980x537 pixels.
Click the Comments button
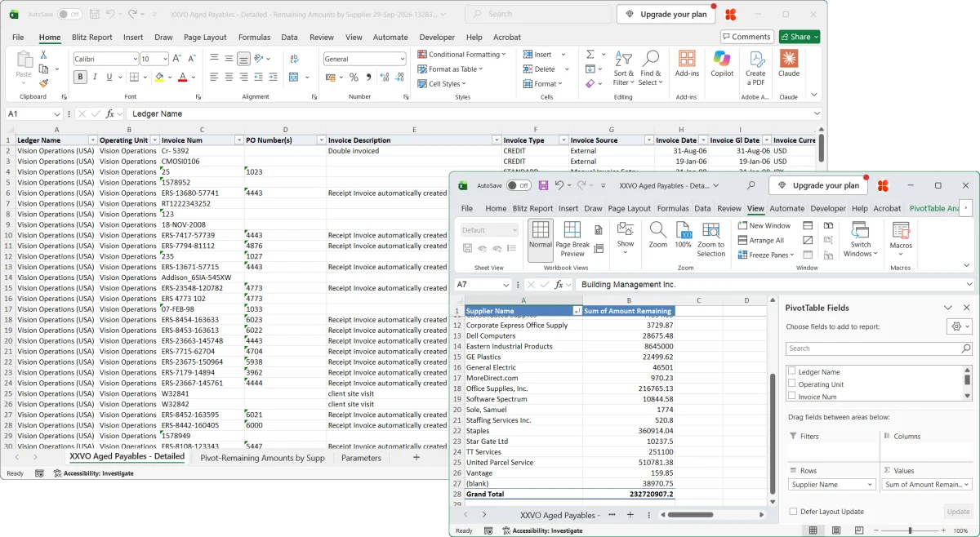(x=747, y=37)
